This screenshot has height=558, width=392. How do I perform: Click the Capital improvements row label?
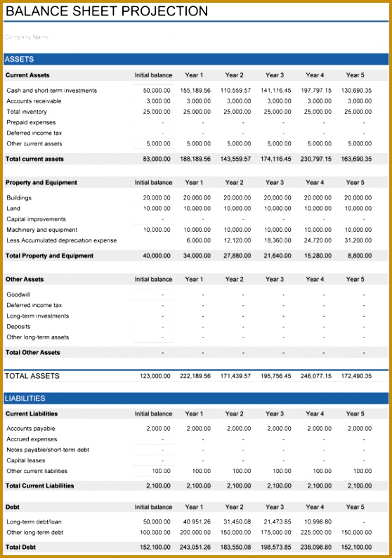coord(36,219)
